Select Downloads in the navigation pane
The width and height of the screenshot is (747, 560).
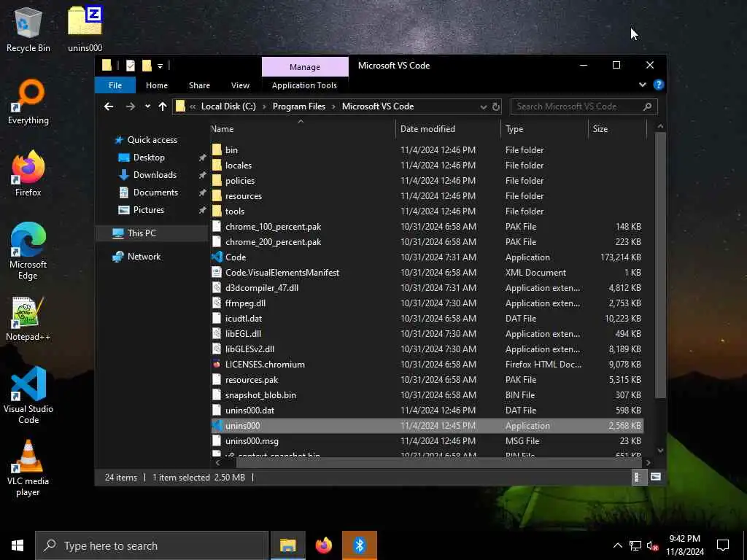tap(155, 175)
